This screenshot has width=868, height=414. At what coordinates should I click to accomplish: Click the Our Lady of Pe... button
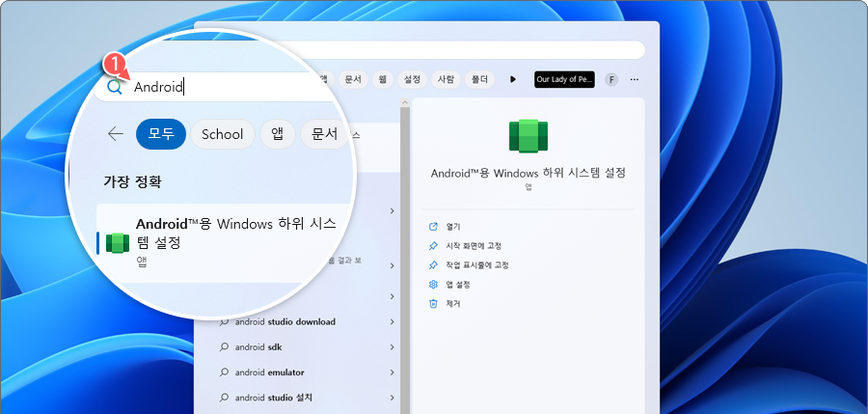[x=564, y=80]
